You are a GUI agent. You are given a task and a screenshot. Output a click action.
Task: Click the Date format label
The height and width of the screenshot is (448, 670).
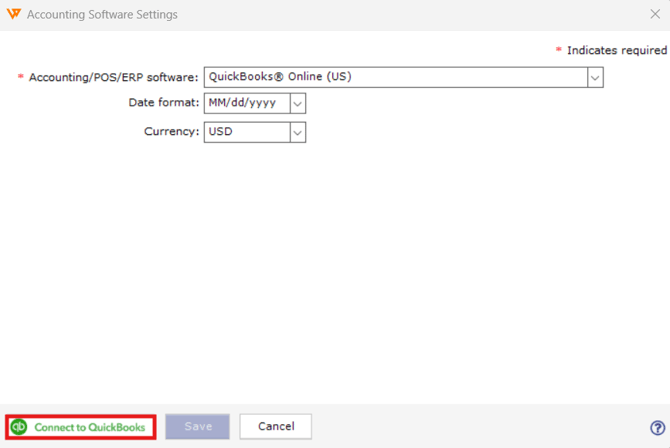[x=164, y=103]
